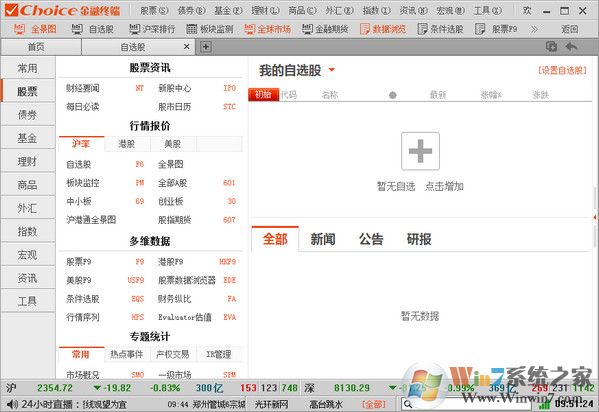The width and height of the screenshot is (599, 412).
Task: Click the 全部 link in status bar
Action: [x=374, y=404]
